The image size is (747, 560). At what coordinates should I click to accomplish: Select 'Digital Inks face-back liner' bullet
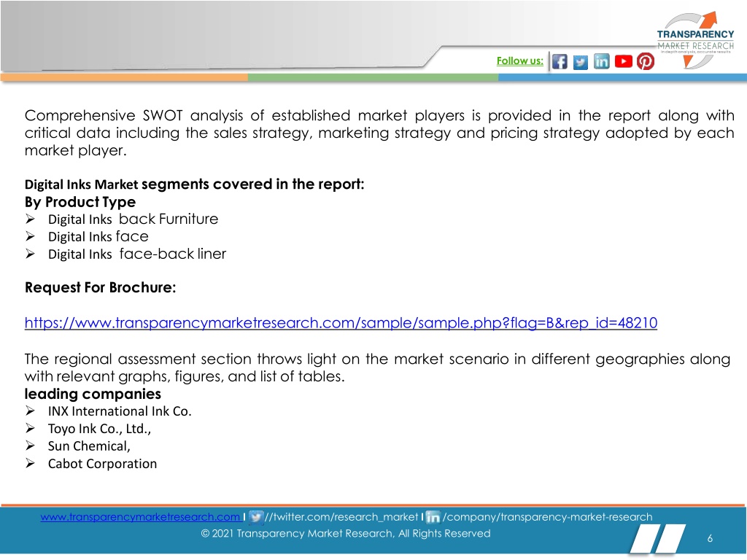click(136, 254)
